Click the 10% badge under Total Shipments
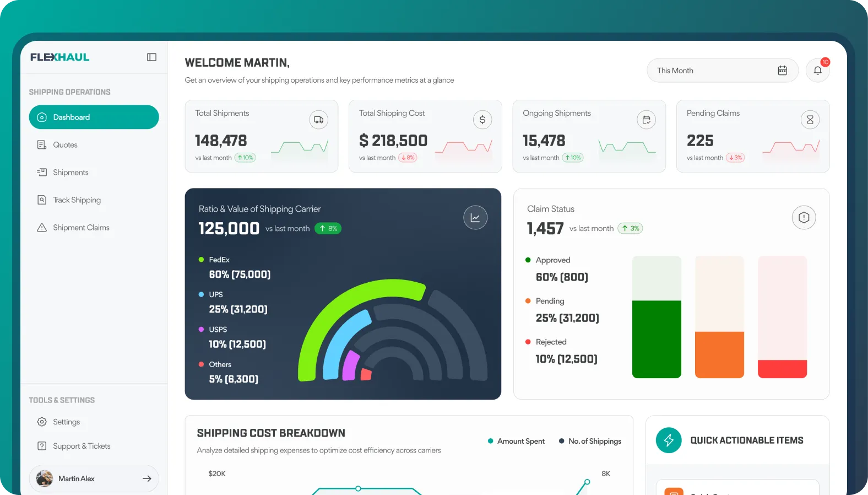 [246, 158]
